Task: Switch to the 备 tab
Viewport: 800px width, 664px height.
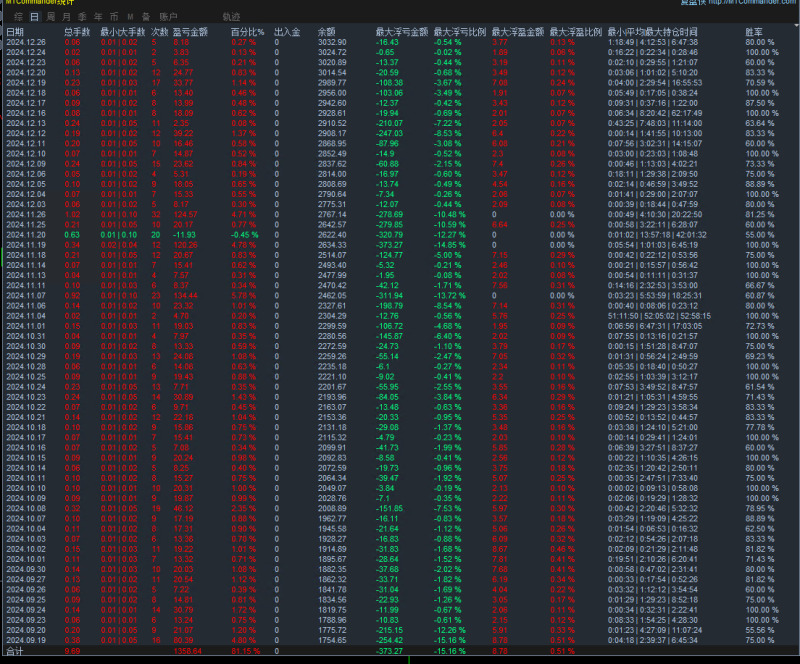Action: point(146,17)
